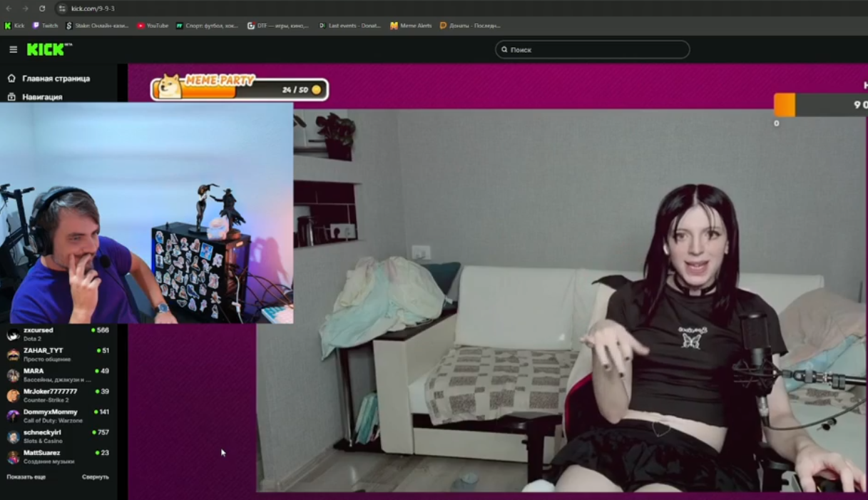Screen dimensions: 868x500
Task: Reload the page with the refresh icon
Action: click(x=42, y=9)
